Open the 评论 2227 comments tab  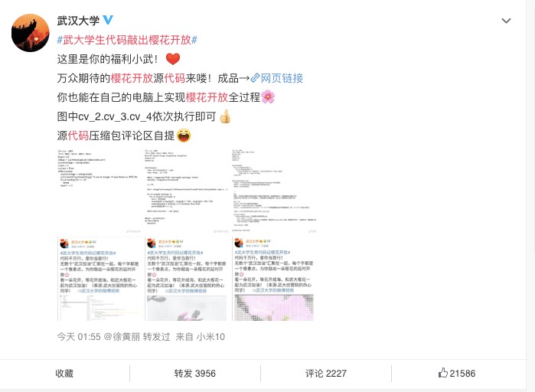click(x=326, y=373)
